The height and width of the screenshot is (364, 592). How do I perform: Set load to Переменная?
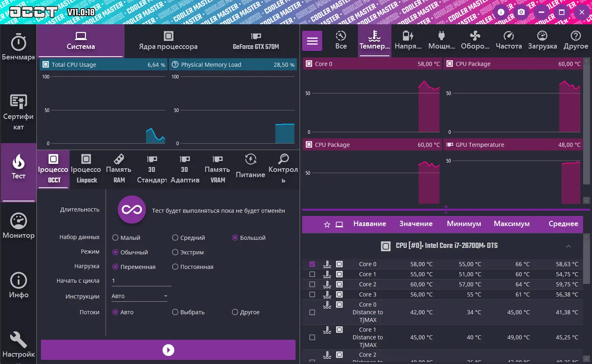point(134,267)
